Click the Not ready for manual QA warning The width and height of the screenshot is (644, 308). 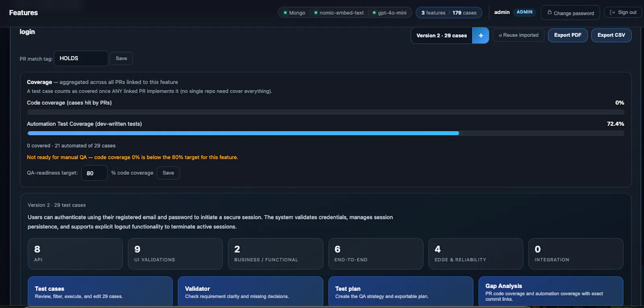[132, 157]
